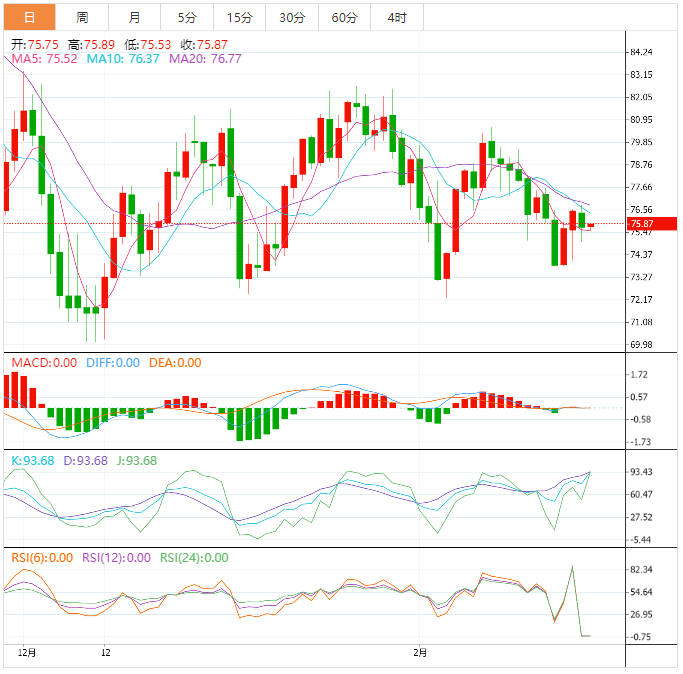Click the 2月 date marker on time axis

coord(421,652)
